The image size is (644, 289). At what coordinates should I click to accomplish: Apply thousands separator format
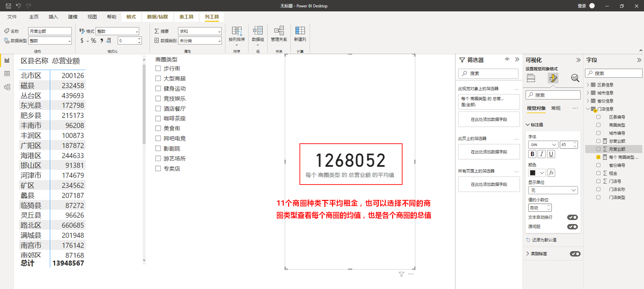pyautogui.click(x=102, y=41)
